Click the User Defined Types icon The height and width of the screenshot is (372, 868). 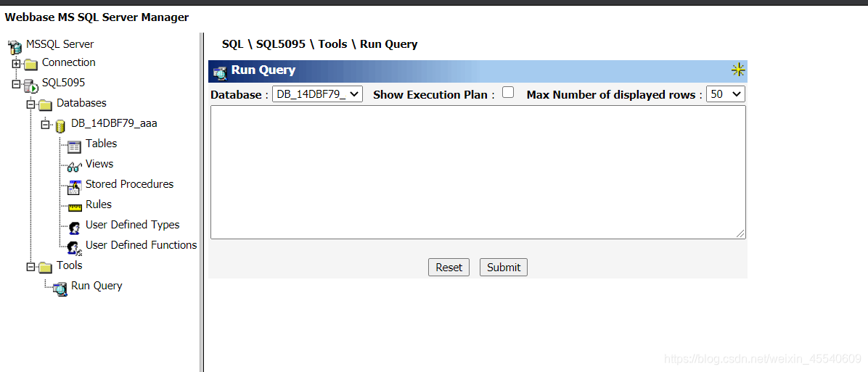[74, 227]
